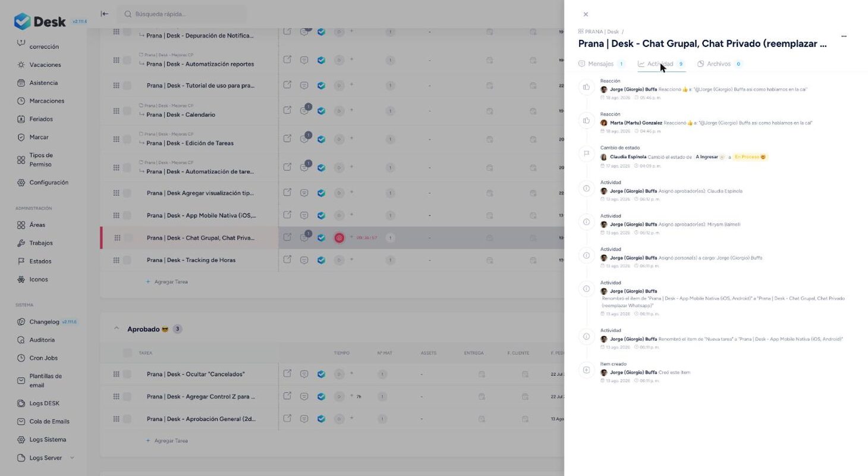Tick the checkbox for Calendario row
Screen dimensions: 868x476
click(x=127, y=111)
